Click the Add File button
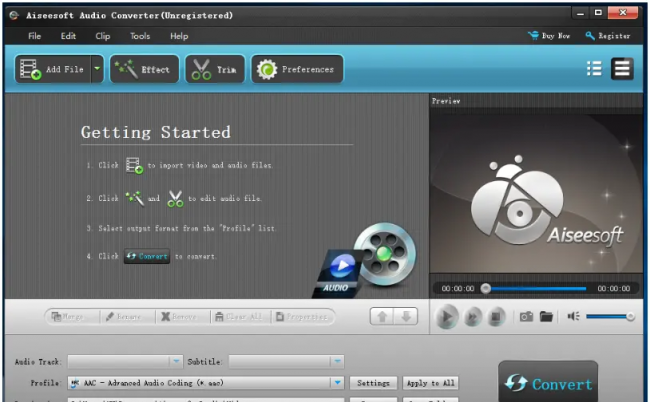The height and width of the screenshot is (402, 650). tap(53, 69)
